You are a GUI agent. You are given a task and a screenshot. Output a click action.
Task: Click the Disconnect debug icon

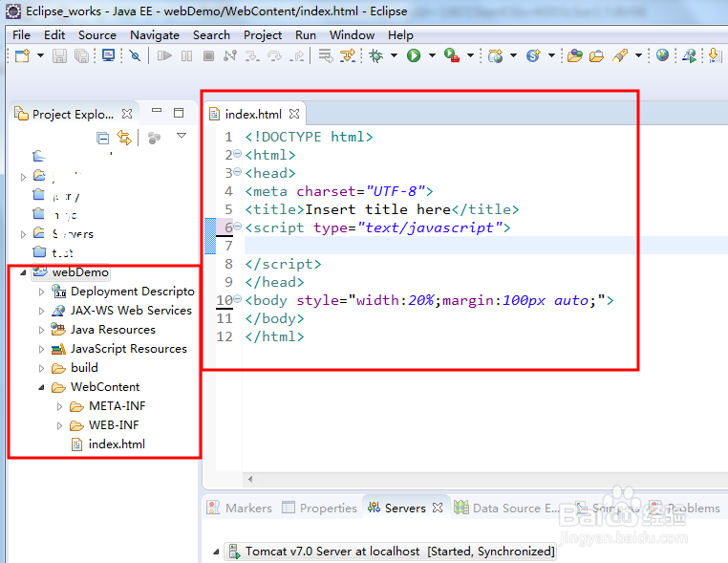tap(230, 56)
